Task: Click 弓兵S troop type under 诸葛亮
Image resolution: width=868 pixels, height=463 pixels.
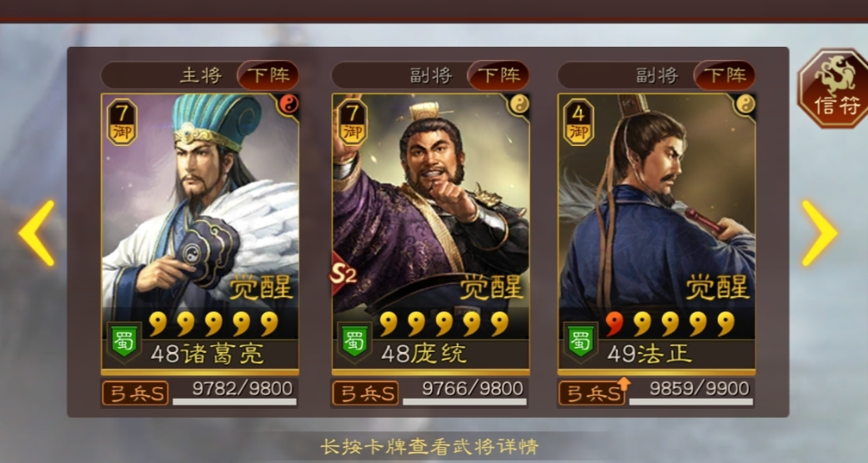Action: (x=135, y=393)
